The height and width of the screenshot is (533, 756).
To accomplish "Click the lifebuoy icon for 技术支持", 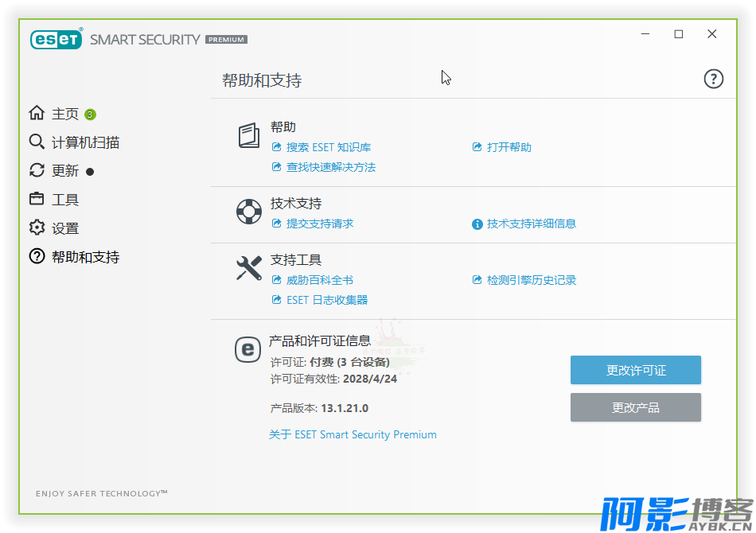I will coord(249,211).
